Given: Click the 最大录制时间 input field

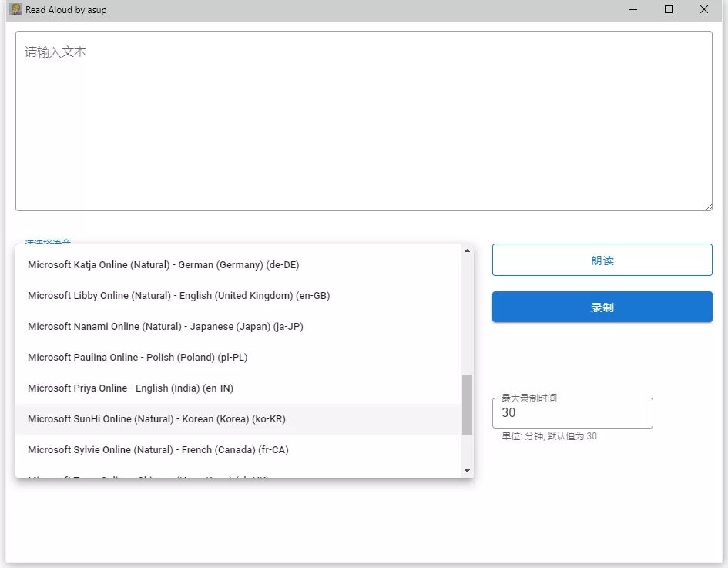Looking at the screenshot, I should coord(572,413).
